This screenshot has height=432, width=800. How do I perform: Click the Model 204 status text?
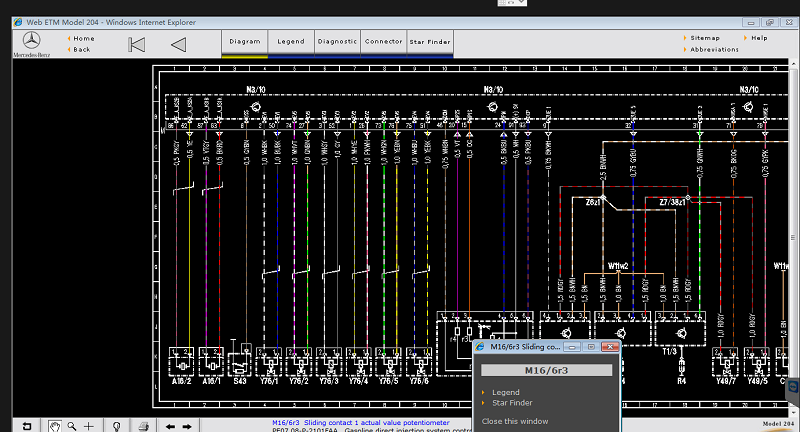coord(778,424)
